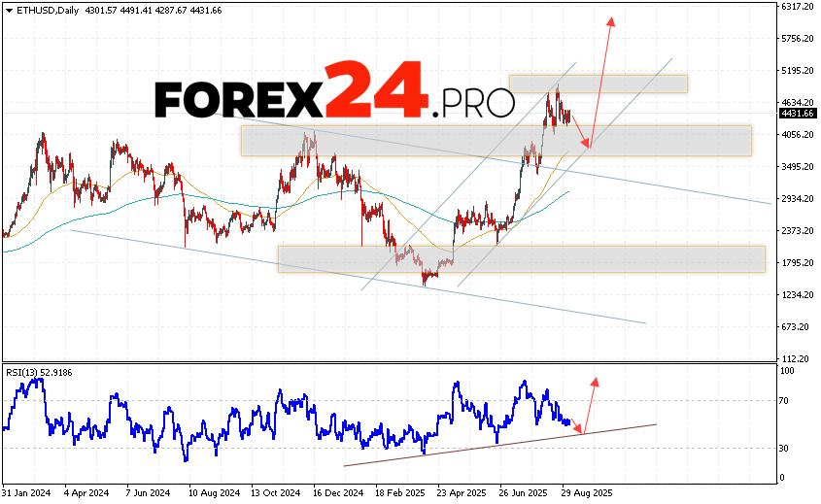This screenshot has width=821, height=504.
Task: Click the 6317.20 price axis label
Action: [797, 7]
